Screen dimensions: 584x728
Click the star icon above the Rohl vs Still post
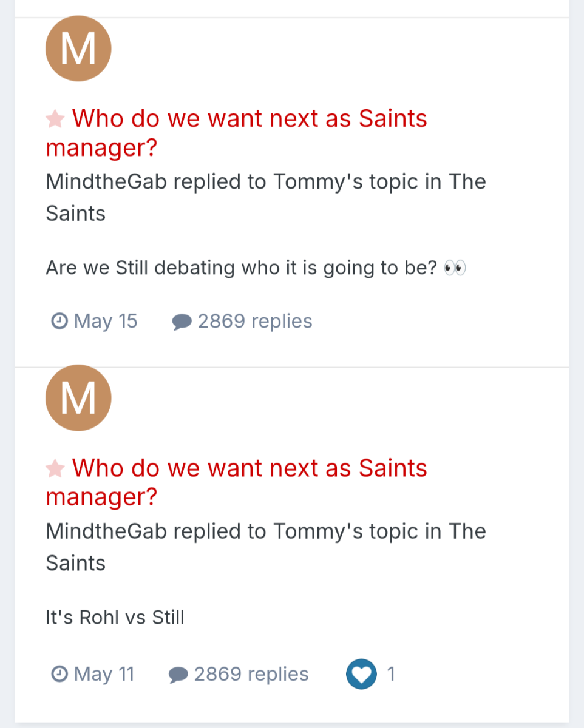point(55,468)
